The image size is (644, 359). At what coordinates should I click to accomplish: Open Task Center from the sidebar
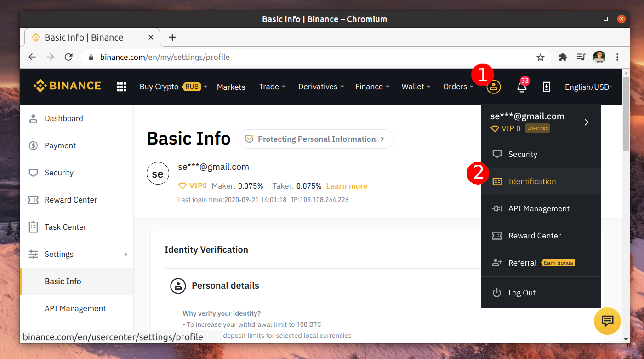pyautogui.click(x=76, y=227)
